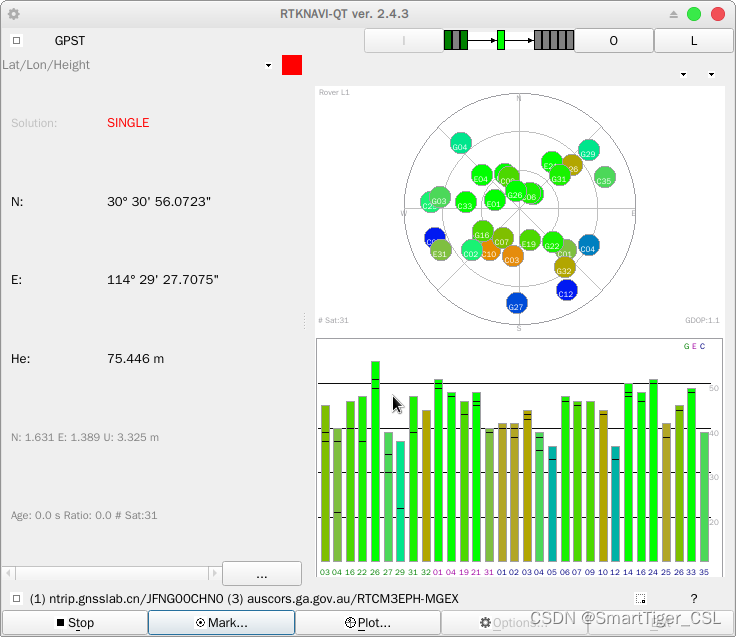
Task: Select satellite C07 in the skyplot
Action: (x=503, y=238)
